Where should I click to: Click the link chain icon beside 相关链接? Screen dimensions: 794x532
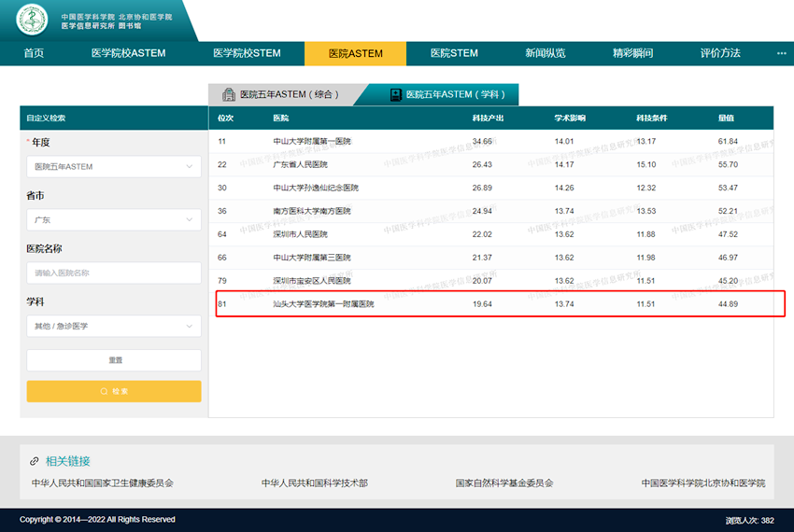34,461
